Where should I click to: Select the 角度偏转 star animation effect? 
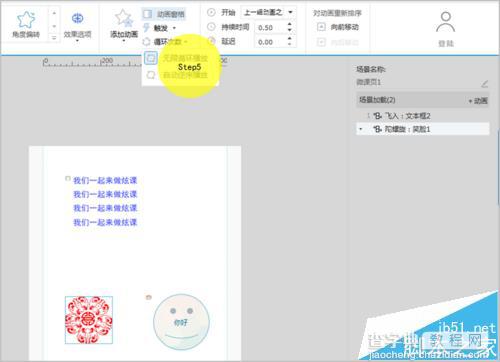click(x=26, y=25)
